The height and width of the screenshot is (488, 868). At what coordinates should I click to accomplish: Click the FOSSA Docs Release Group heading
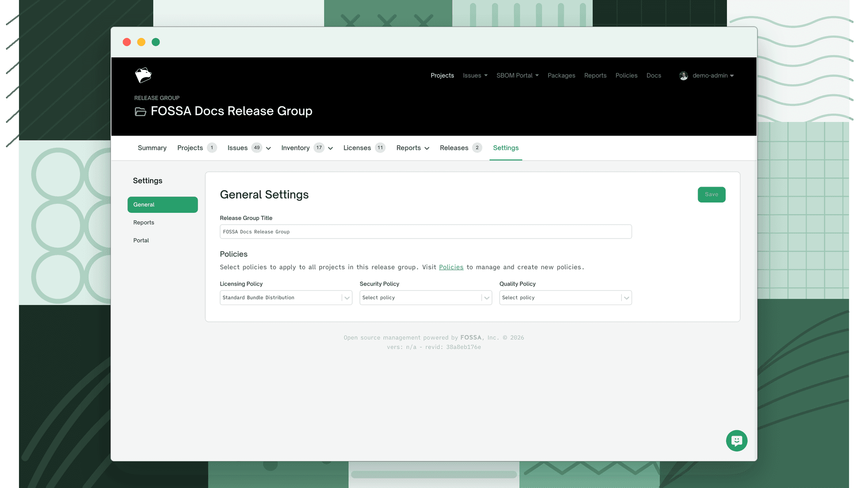231,111
